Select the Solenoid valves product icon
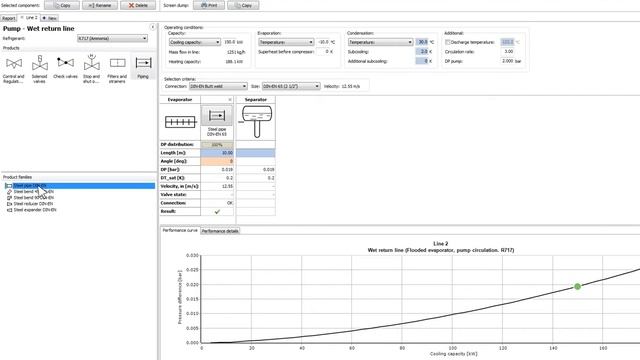The height and width of the screenshot is (360, 640). click(x=40, y=68)
